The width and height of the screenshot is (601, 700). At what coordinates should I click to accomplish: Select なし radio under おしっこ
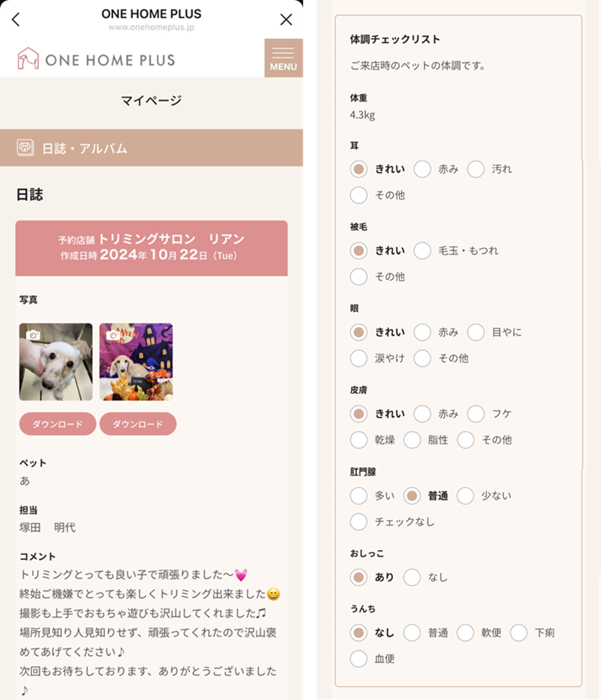pos(412,577)
